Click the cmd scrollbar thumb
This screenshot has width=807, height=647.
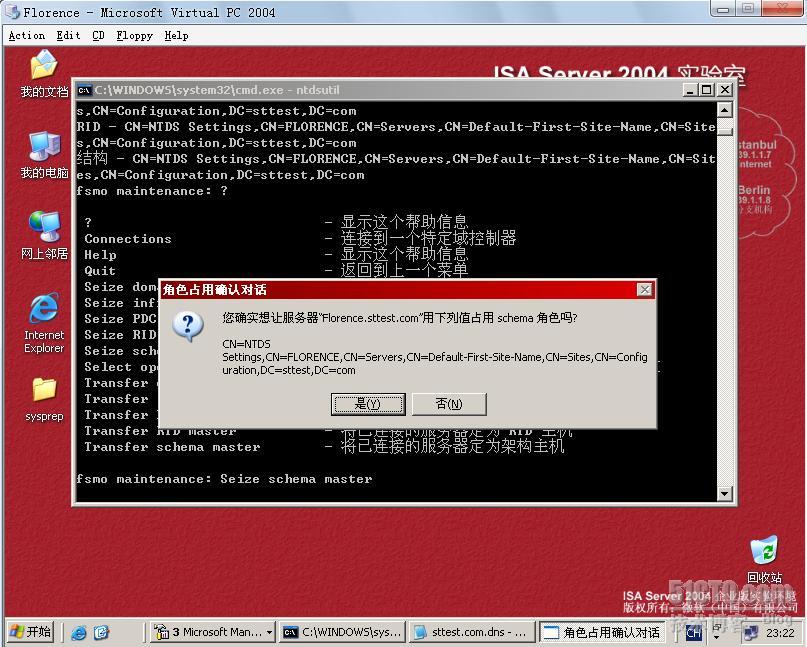click(x=725, y=132)
